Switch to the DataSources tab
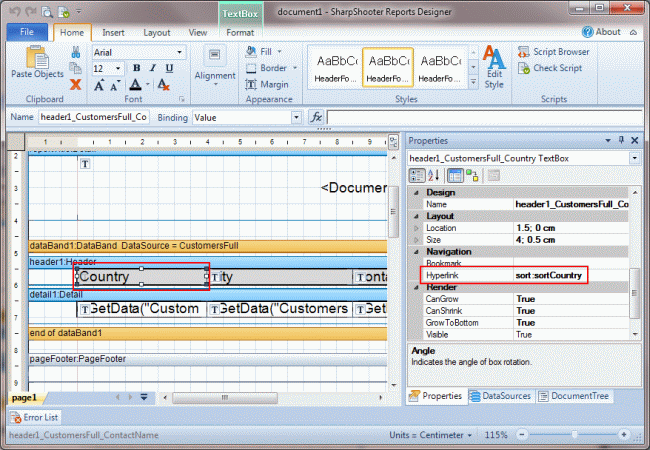 point(505,396)
